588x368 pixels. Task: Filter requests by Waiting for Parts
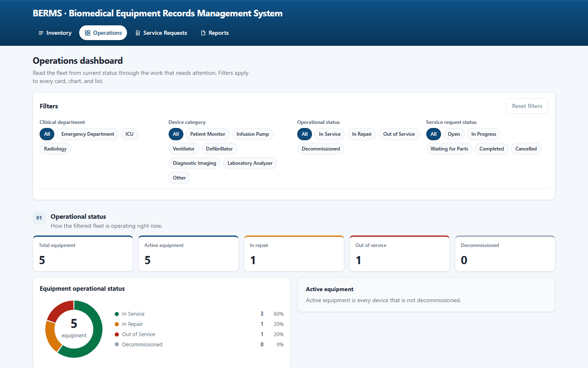pos(449,149)
